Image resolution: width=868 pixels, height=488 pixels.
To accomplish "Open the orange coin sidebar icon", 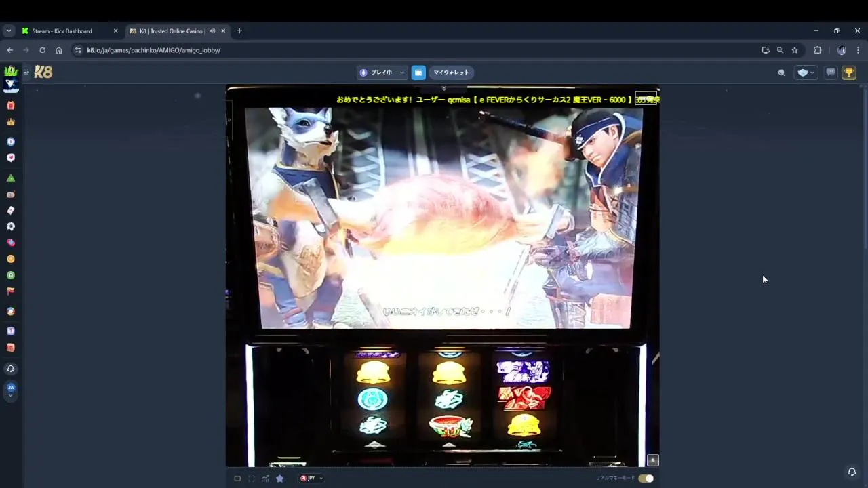I will tap(11, 259).
